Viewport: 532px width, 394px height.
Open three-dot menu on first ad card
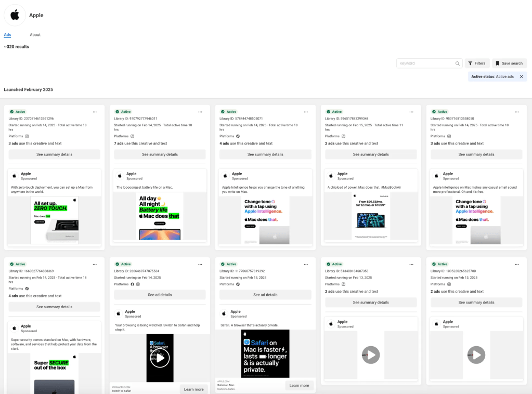(x=95, y=112)
